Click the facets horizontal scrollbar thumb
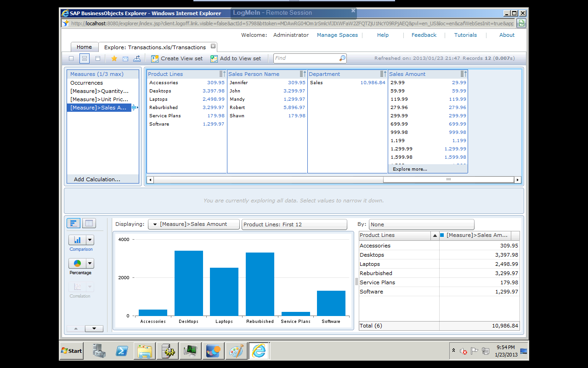 [448, 180]
